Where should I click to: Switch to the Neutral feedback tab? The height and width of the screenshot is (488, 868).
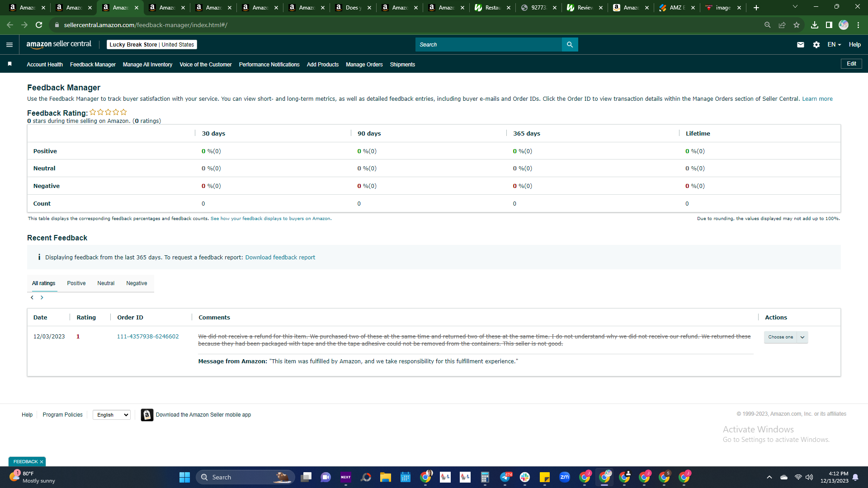click(106, 283)
